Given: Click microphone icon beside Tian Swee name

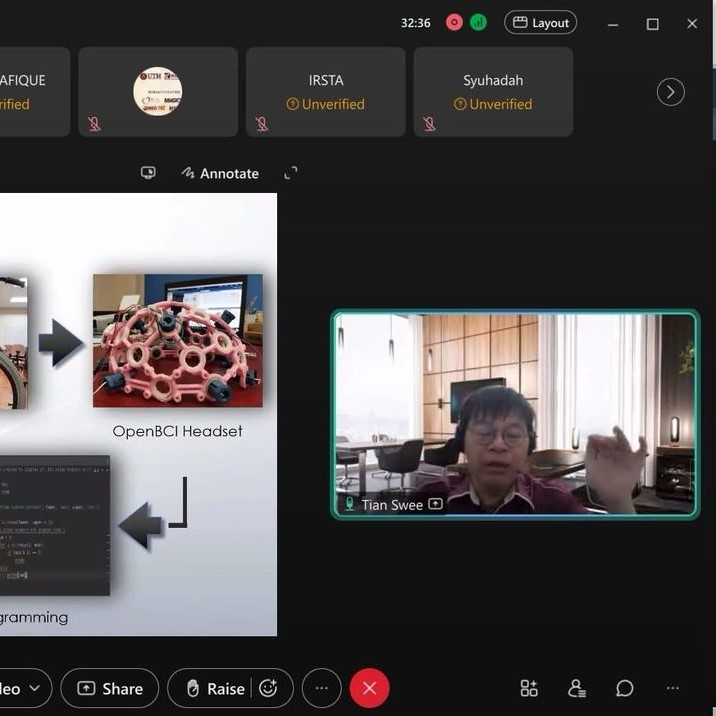Looking at the screenshot, I should tap(350, 504).
